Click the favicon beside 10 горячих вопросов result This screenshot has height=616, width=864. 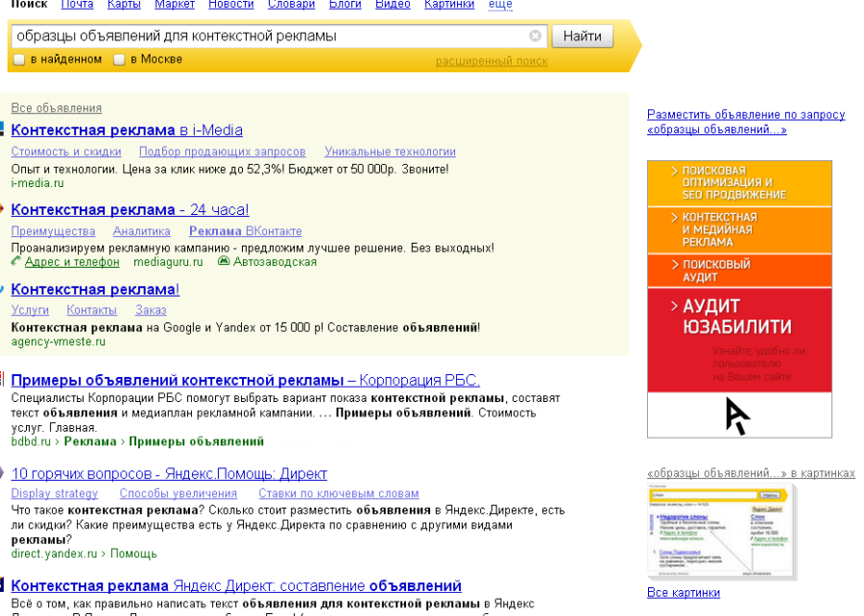[3, 474]
